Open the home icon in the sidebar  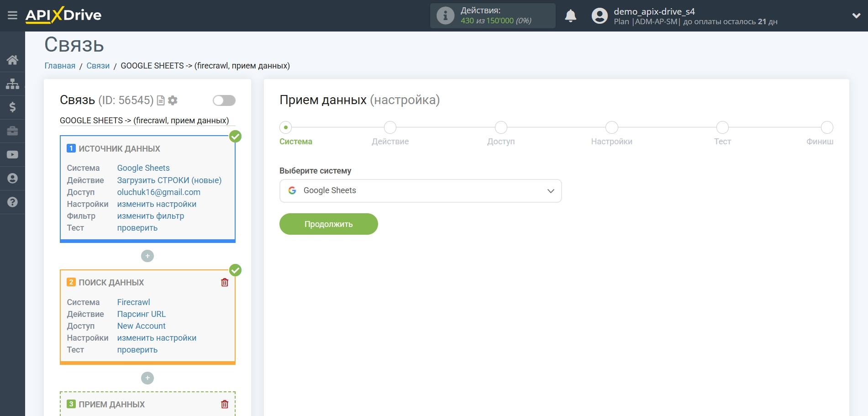point(12,60)
